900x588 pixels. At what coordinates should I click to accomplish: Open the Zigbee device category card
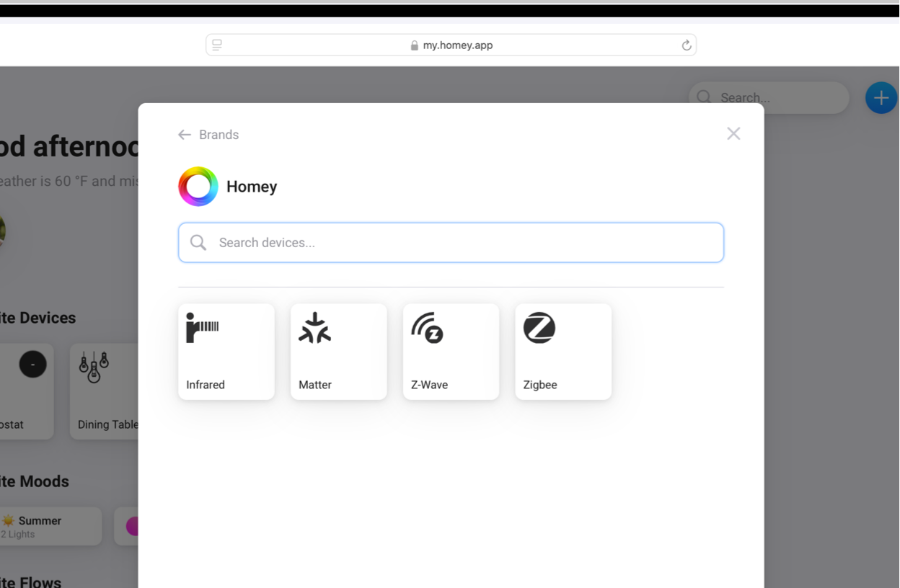(x=563, y=352)
